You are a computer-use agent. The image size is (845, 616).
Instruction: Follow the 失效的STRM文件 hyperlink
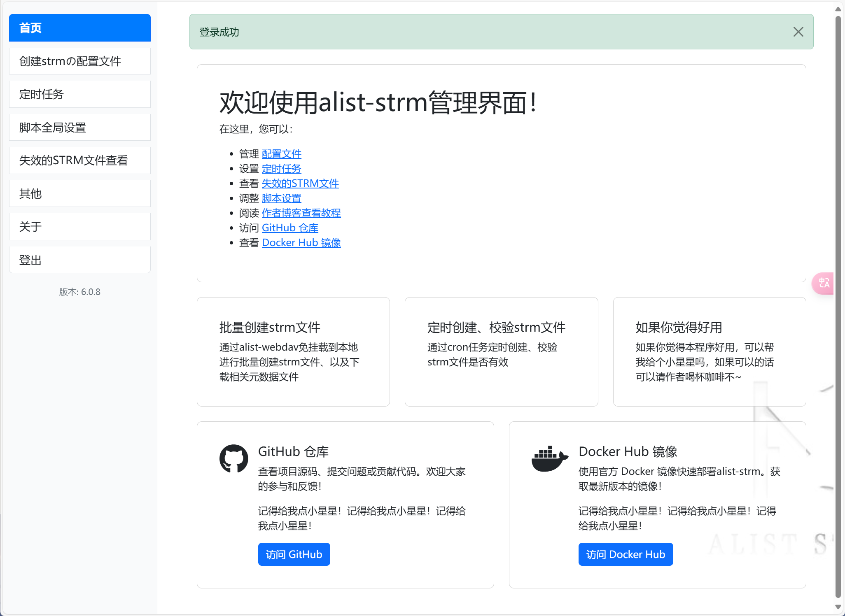pos(300,184)
